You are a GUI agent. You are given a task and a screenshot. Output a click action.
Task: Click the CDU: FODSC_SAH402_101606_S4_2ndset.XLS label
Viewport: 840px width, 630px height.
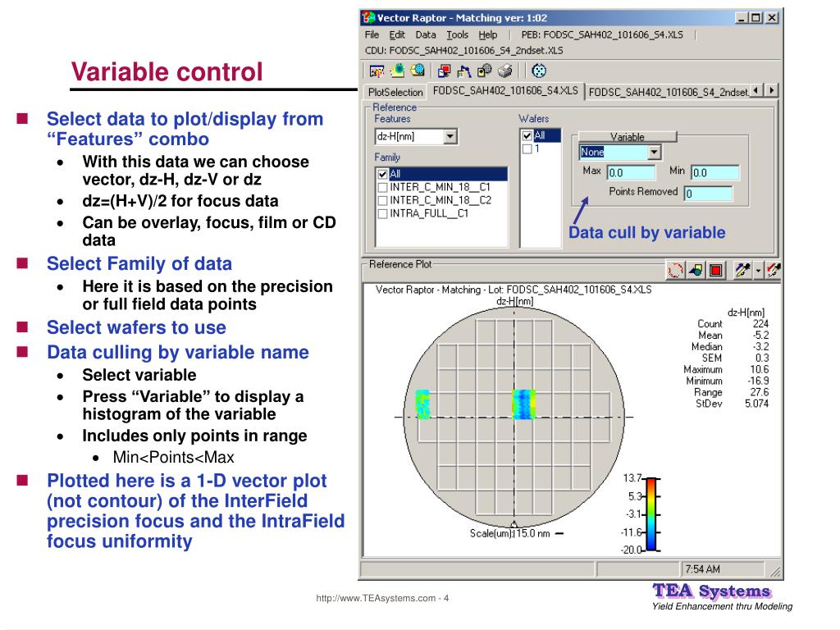(464, 50)
